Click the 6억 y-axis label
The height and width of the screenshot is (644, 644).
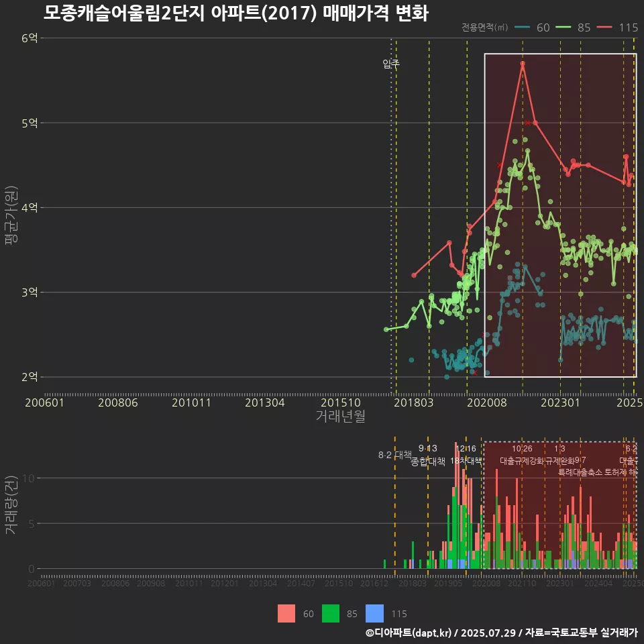click(x=30, y=38)
